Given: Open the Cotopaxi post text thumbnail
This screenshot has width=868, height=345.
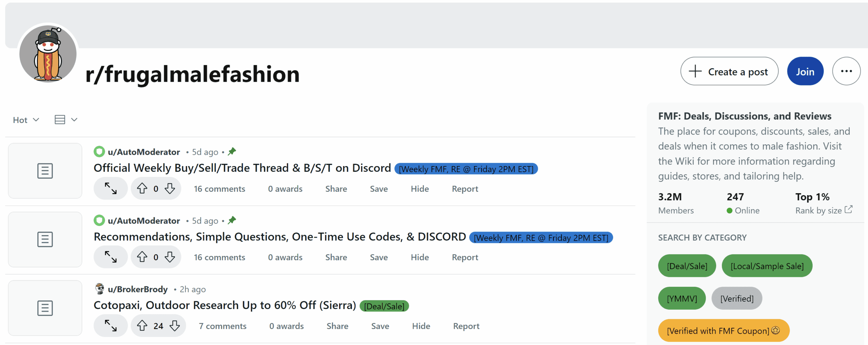Looking at the screenshot, I should click(x=45, y=308).
